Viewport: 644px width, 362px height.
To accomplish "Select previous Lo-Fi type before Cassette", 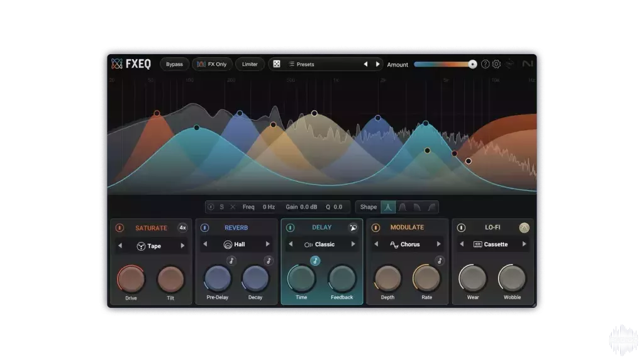I will (462, 244).
